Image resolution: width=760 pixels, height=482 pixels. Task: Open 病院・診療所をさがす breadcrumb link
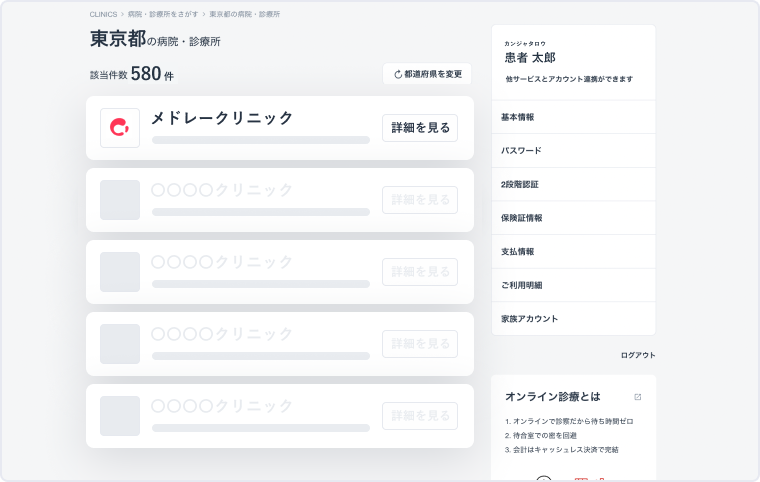(x=162, y=15)
